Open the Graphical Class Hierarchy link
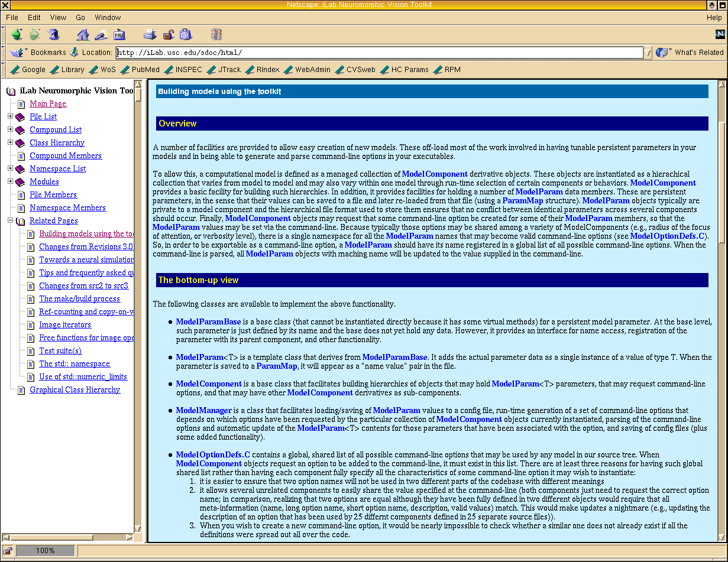Image resolution: width=728 pixels, height=562 pixels. coord(75,389)
